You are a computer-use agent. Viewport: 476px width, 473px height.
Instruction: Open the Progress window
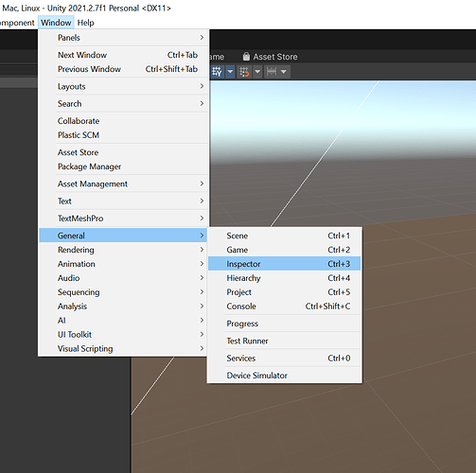[x=284, y=324]
